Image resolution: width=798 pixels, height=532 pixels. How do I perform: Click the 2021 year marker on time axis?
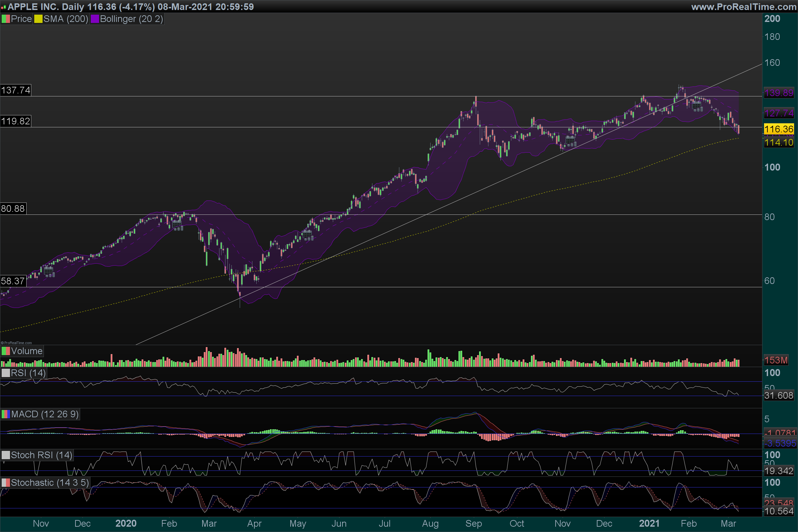coord(649,523)
